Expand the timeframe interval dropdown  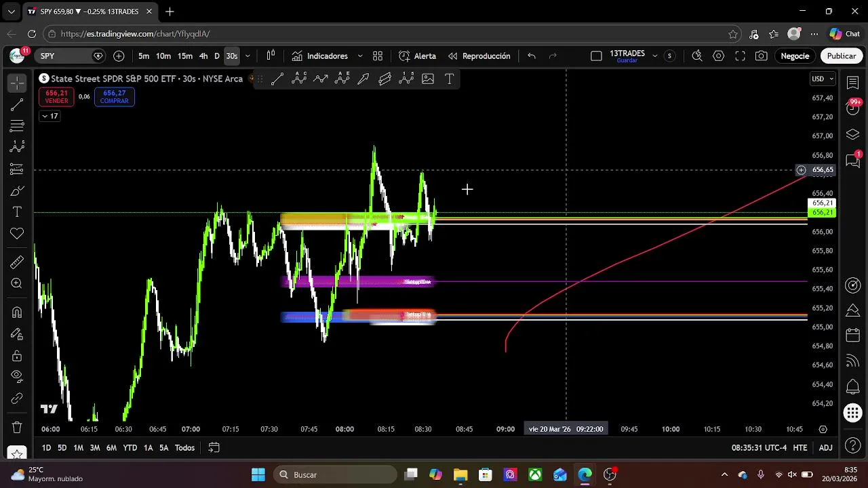[248, 56]
